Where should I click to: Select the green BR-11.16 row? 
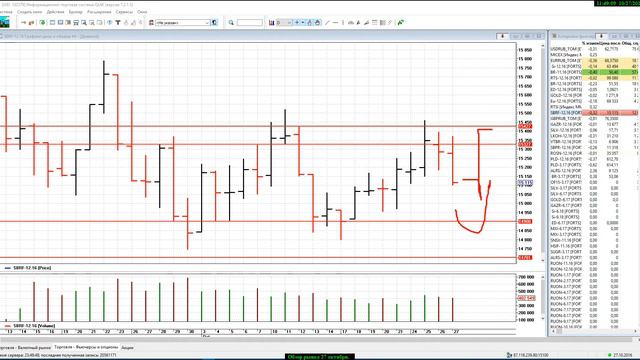pos(594,72)
